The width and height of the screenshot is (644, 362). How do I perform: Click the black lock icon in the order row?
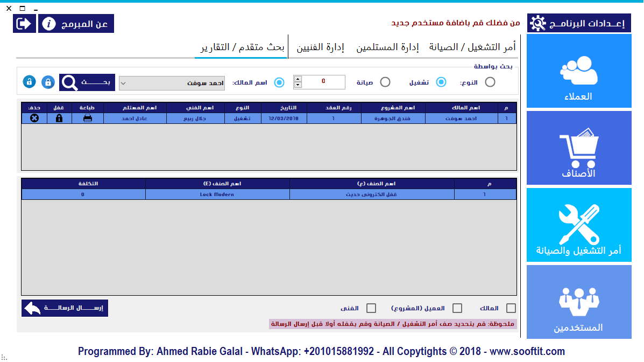click(x=59, y=119)
